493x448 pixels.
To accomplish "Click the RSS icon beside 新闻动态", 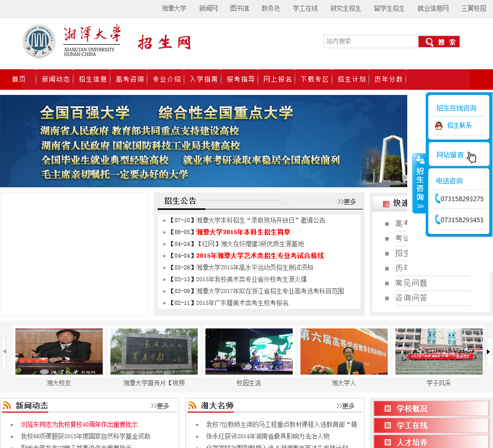I will coord(7,405).
